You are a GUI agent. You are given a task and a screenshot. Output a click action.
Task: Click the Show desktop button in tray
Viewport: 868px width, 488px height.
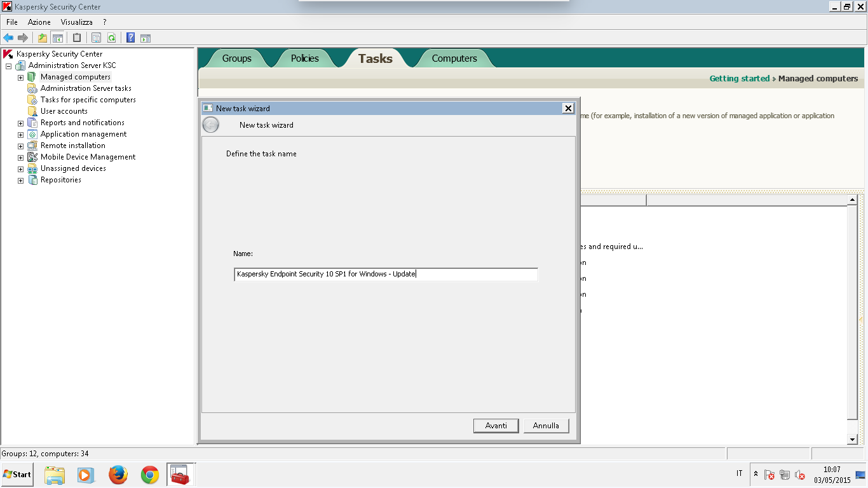pyautogui.click(x=860, y=475)
